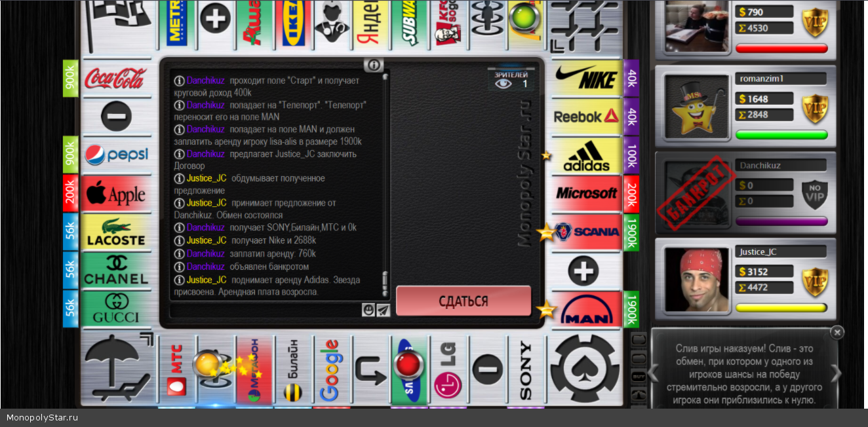Select the Scania property cell

point(586,232)
